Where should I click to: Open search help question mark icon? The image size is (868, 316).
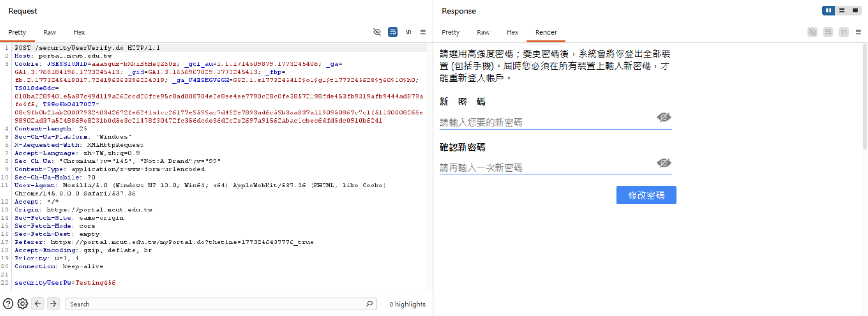8,304
